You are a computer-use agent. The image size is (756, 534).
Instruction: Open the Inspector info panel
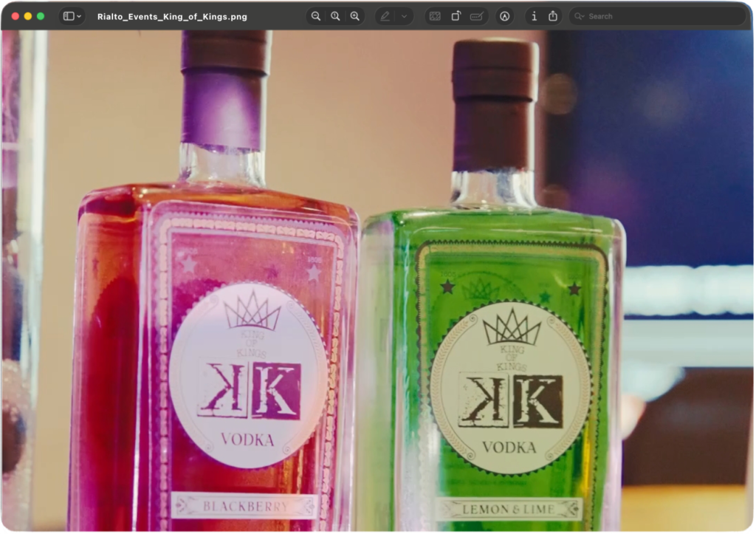click(x=534, y=16)
